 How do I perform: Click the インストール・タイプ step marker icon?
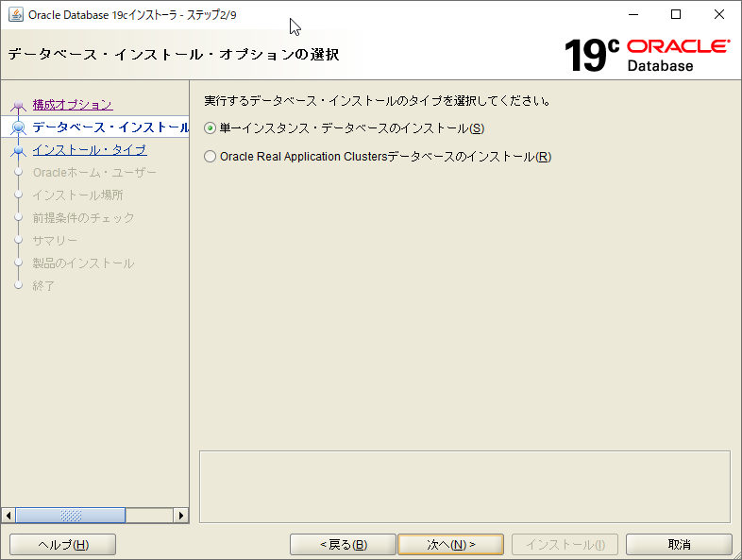18,150
